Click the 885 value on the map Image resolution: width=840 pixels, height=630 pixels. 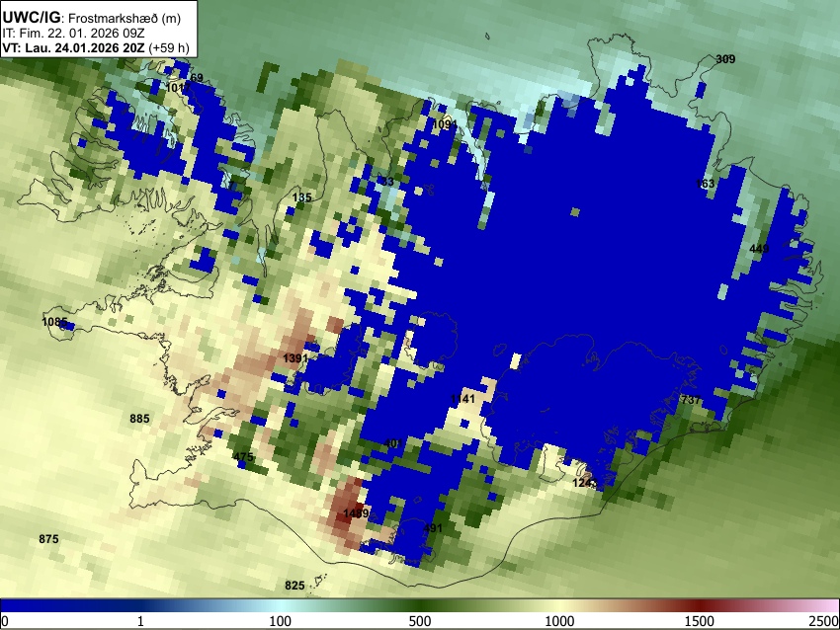(x=139, y=419)
